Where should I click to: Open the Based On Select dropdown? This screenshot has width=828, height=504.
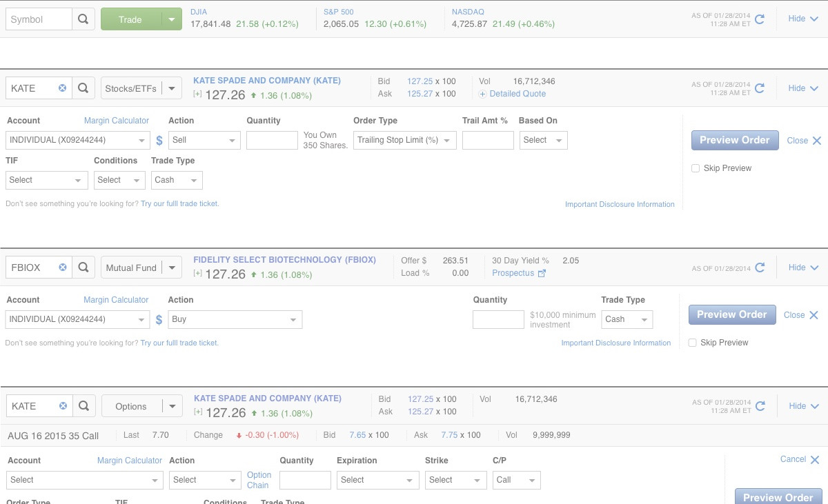543,140
